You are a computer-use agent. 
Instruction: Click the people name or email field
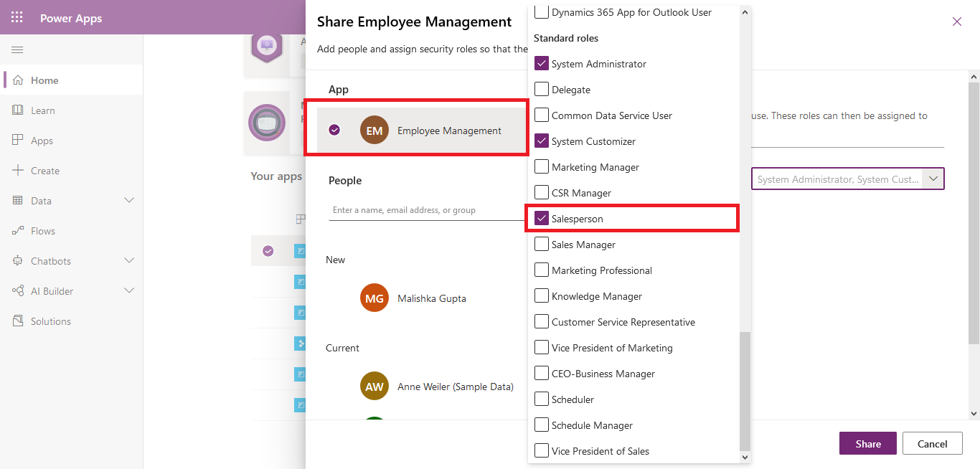coord(428,210)
